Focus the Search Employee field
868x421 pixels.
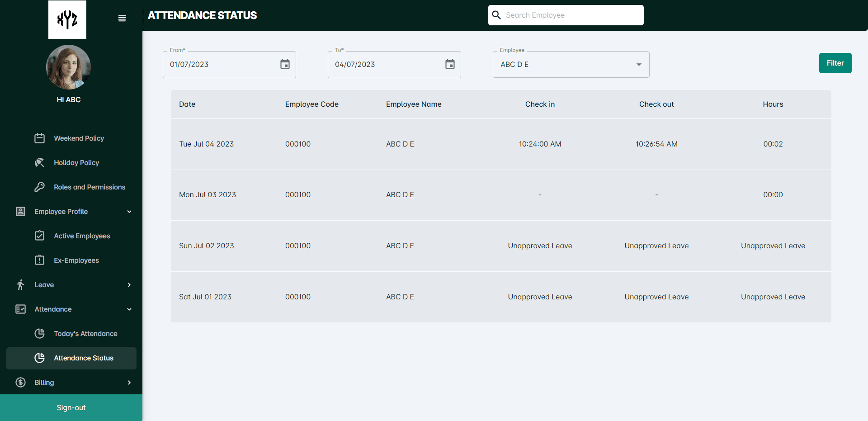point(572,15)
